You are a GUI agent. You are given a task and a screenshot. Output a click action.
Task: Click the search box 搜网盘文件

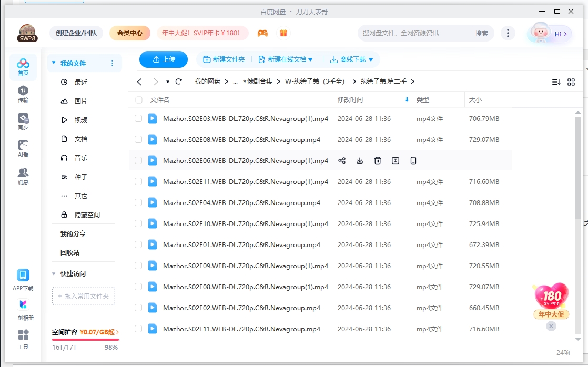pos(414,33)
